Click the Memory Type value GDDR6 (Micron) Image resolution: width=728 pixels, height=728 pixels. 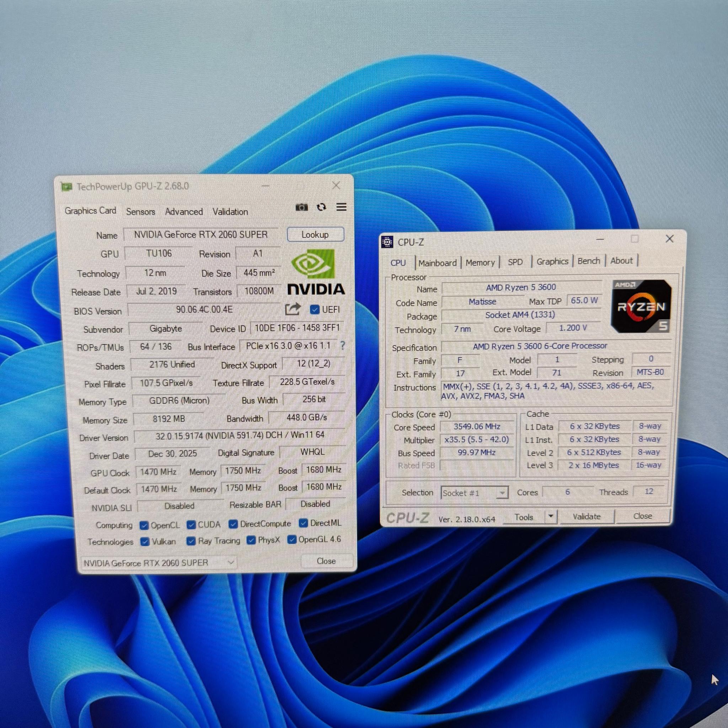tap(180, 401)
